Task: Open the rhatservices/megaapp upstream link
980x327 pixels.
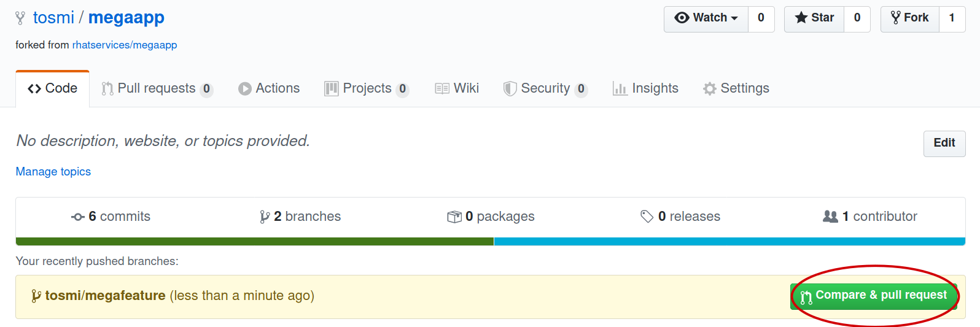Action: (125, 45)
